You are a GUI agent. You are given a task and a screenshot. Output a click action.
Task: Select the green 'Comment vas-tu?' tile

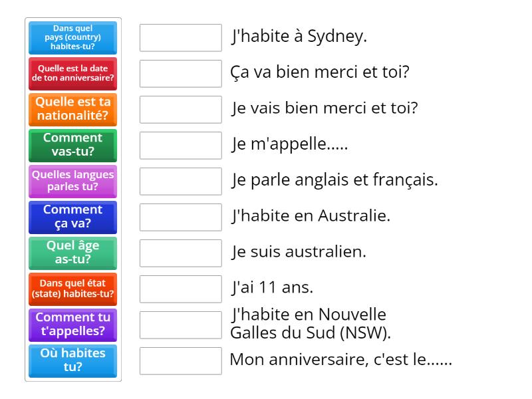(72, 146)
